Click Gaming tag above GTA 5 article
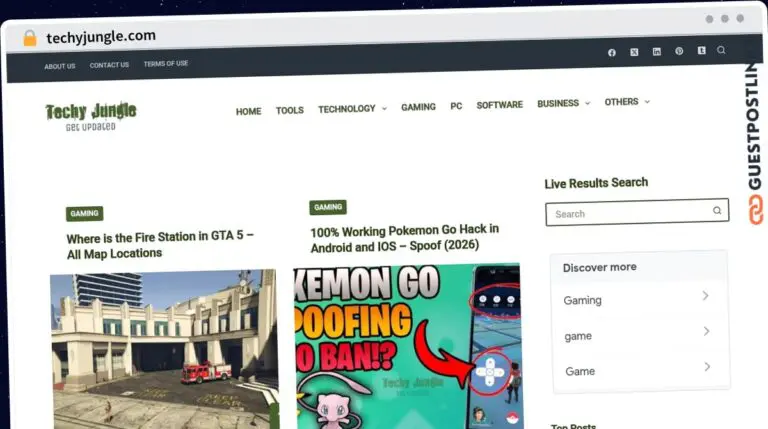This screenshot has height=429, width=768. coord(84,214)
